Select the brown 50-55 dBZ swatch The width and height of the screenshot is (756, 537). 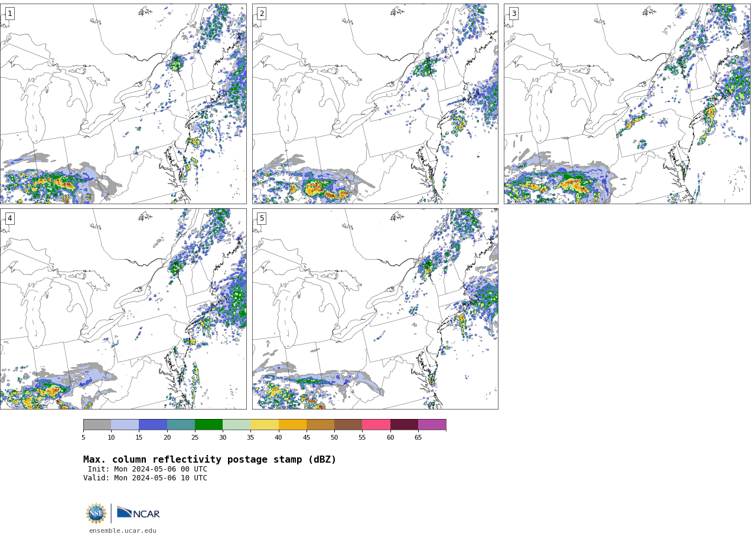pos(348,425)
